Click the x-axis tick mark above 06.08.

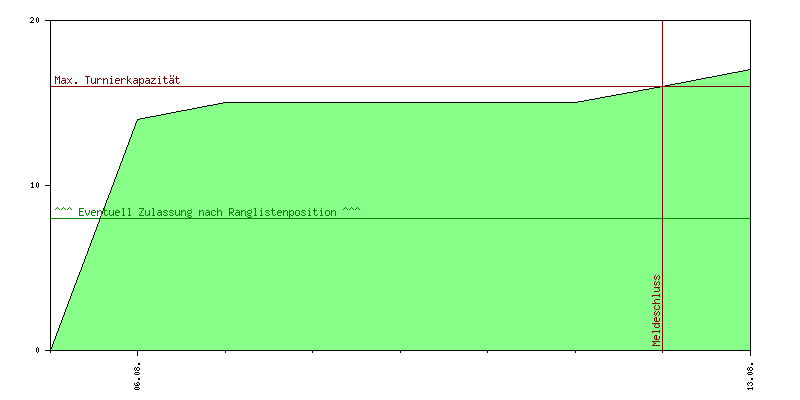click(138, 352)
